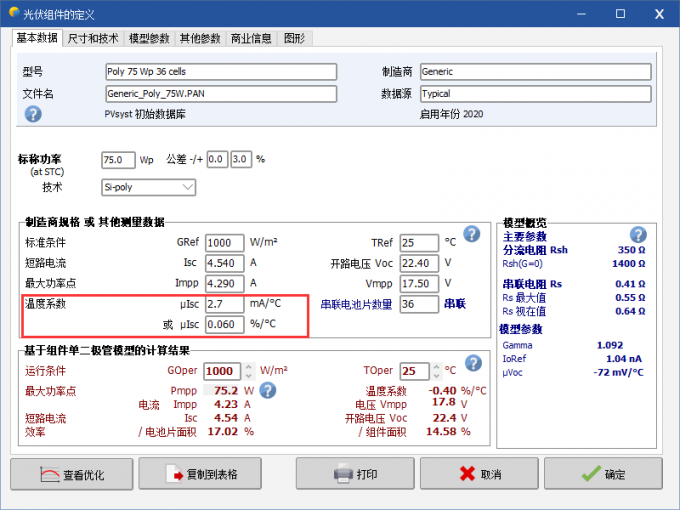Click the GOper field showing 1000
680x510 pixels.
(x=222, y=371)
